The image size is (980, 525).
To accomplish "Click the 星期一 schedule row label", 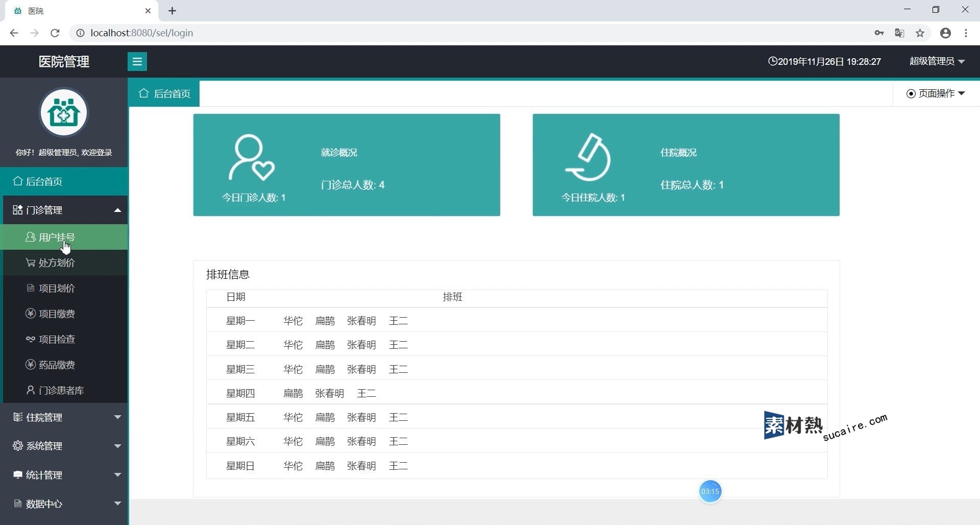I will point(240,321).
